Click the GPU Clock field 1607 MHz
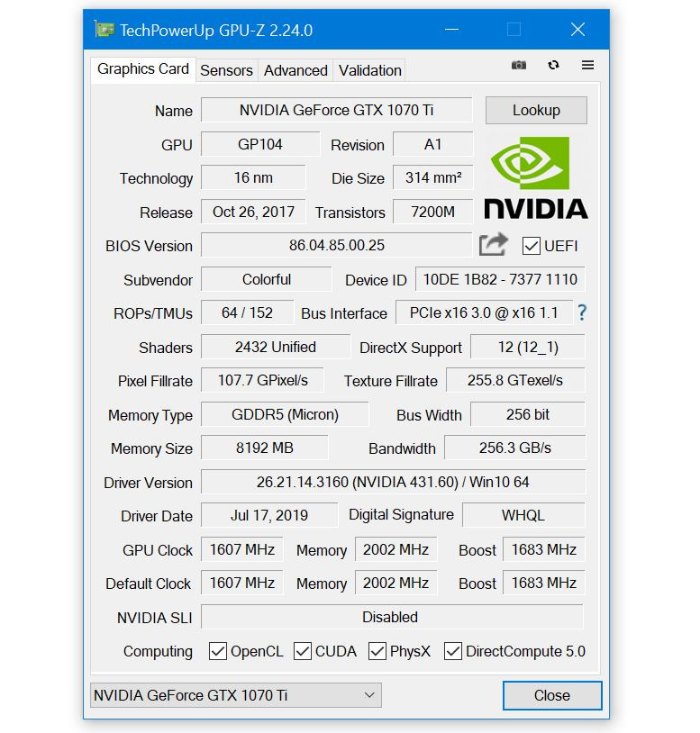Viewport: 700px width, 733px height. click(x=242, y=549)
